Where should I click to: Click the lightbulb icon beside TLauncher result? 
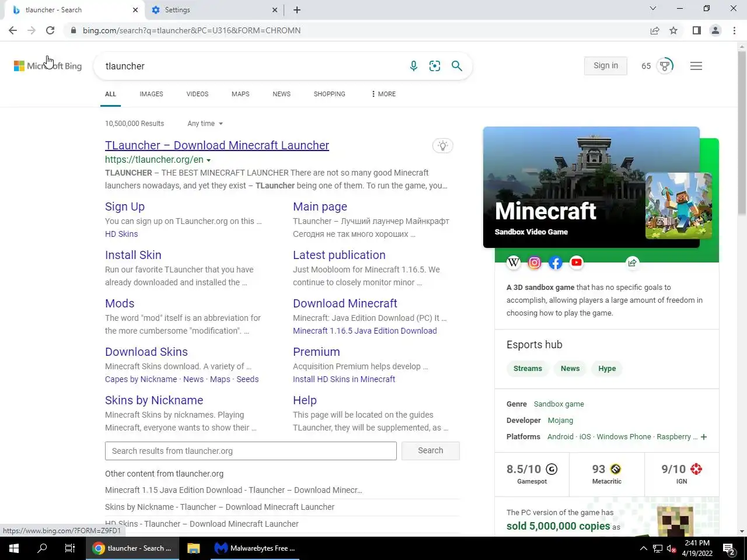443,146
